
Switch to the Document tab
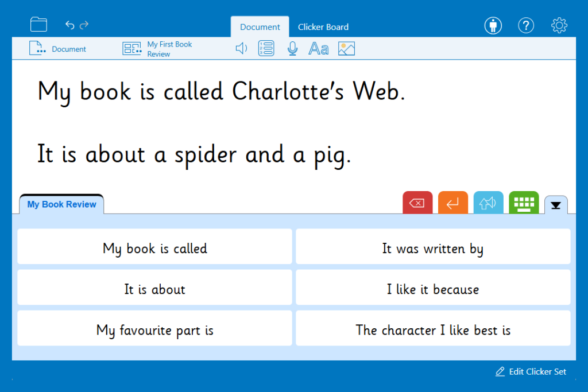point(260,26)
